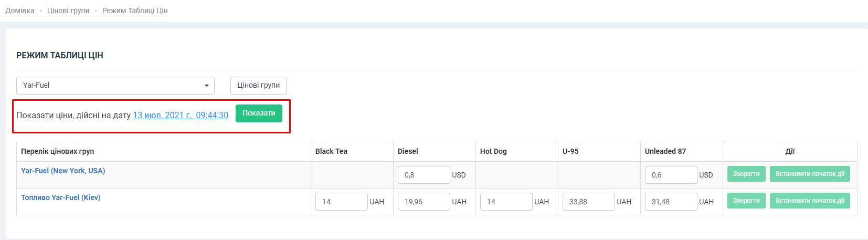Edit Unleaded 87 price for Kiev
Viewport: 868px width, 240px height.
670,202
